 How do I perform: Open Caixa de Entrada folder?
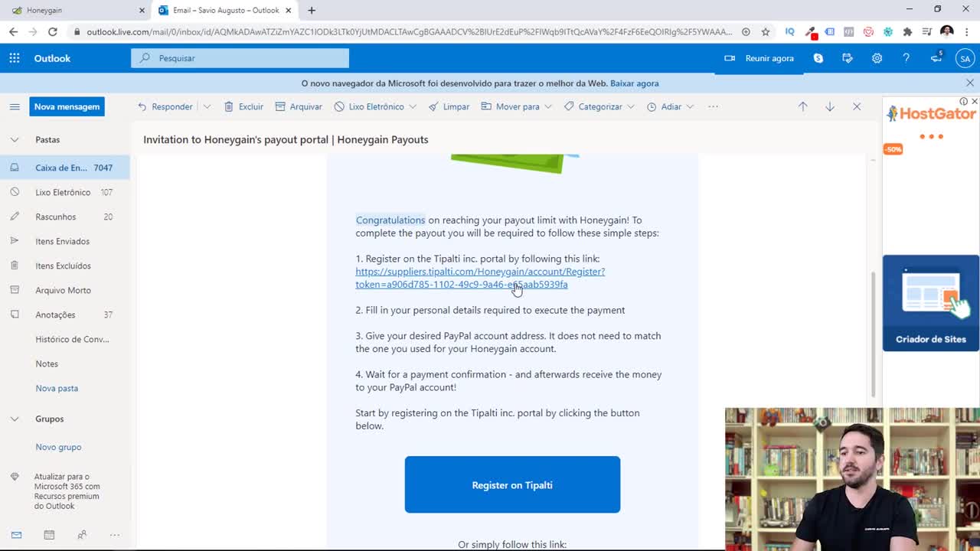tap(65, 168)
